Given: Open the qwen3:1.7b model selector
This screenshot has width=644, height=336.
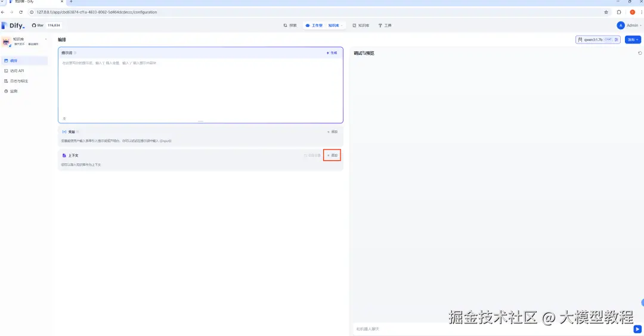Looking at the screenshot, I should [597, 40].
